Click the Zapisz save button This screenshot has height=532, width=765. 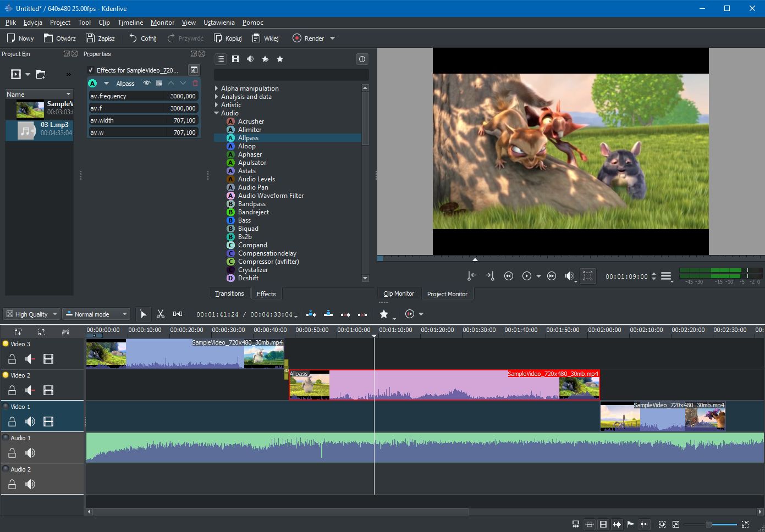pos(101,38)
